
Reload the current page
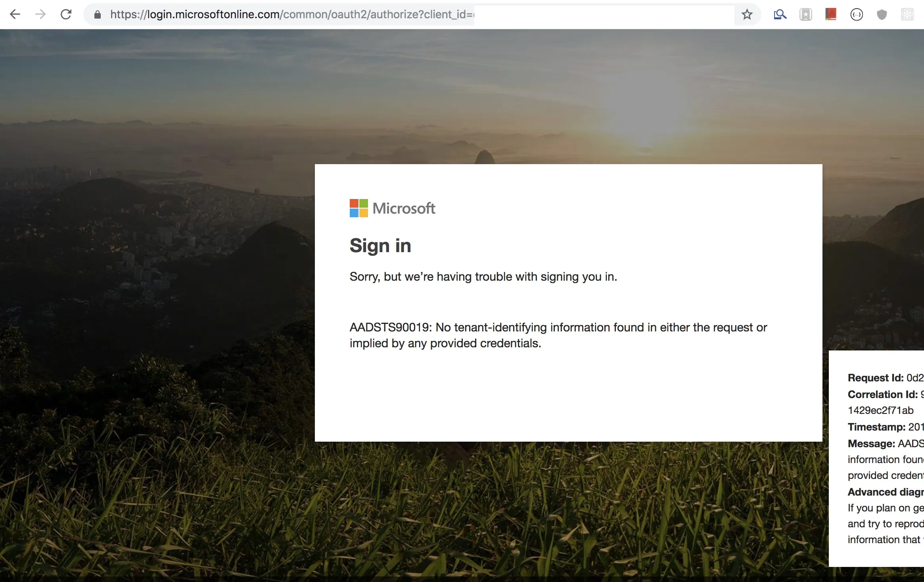coord(66,15)
